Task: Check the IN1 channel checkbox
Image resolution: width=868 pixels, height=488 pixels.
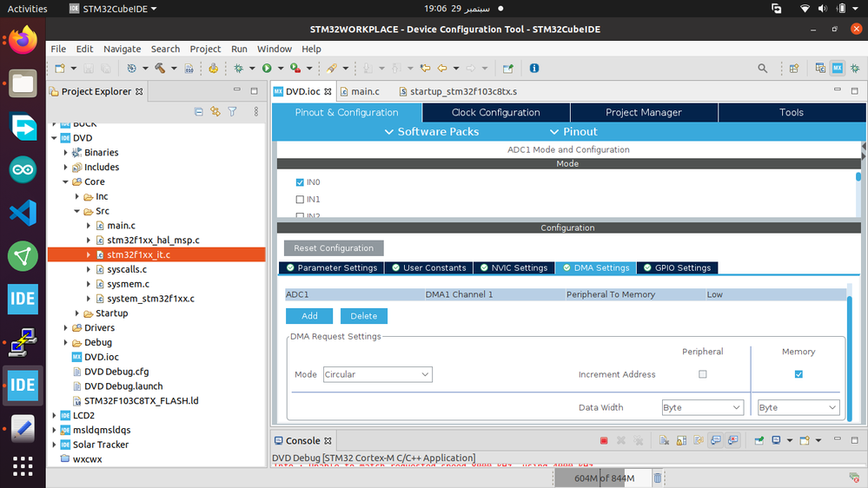Action: (x=300, y=199)
